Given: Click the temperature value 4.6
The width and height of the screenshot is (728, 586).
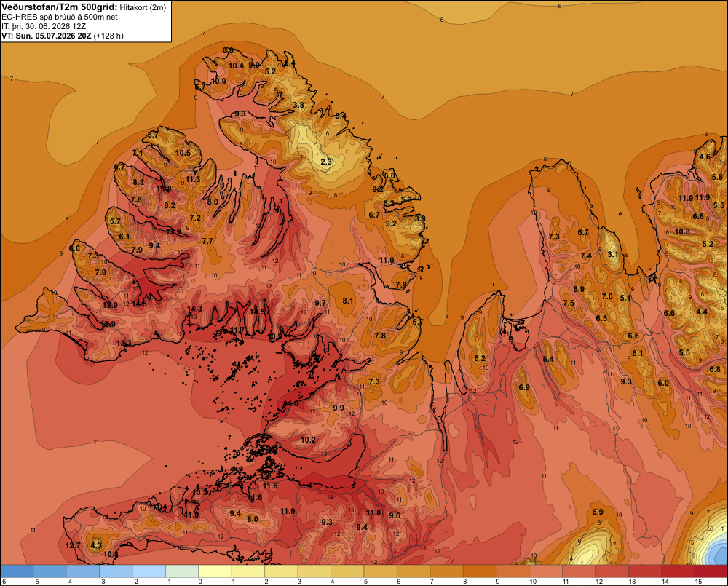Looking at the screenshot, I should 705,157.
